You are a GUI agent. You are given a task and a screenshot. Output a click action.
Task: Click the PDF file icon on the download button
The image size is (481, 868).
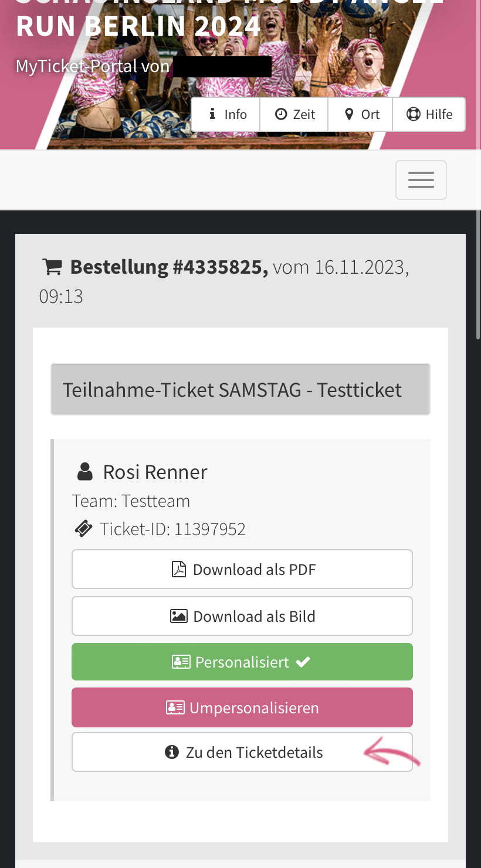click(178, 569)
